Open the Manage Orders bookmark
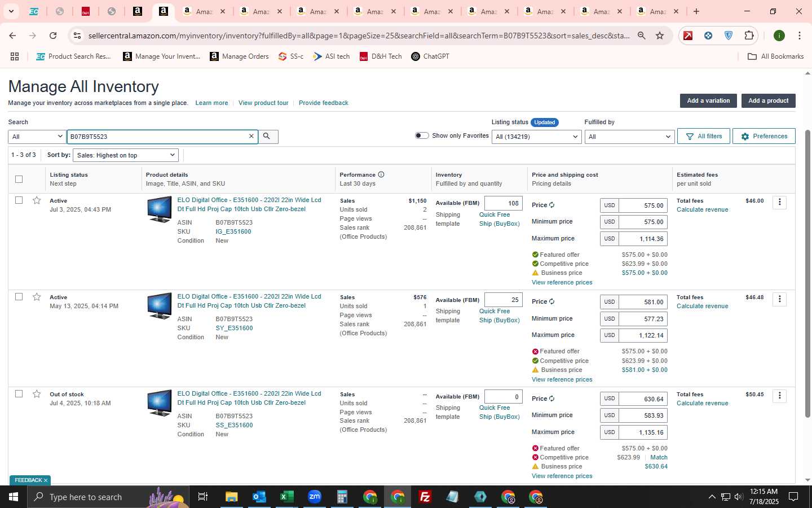812x508 pixels. pyautogui.click(x=240, y=56)
